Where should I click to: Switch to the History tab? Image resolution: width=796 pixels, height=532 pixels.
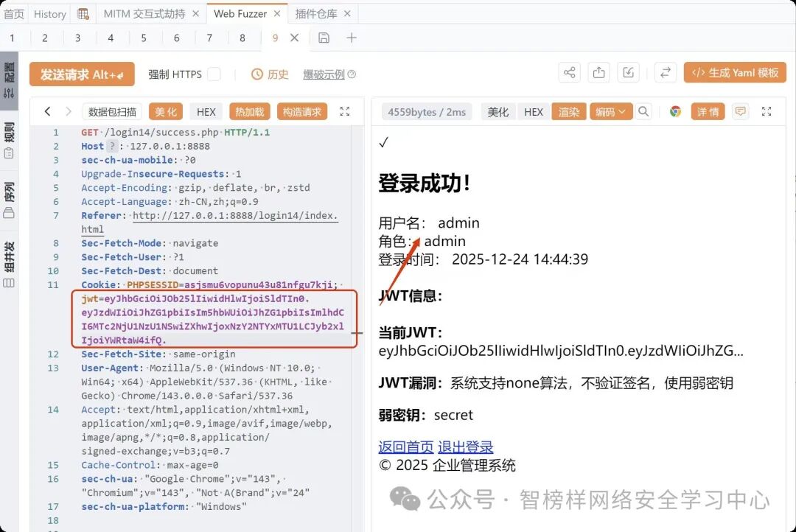(50, 14)
